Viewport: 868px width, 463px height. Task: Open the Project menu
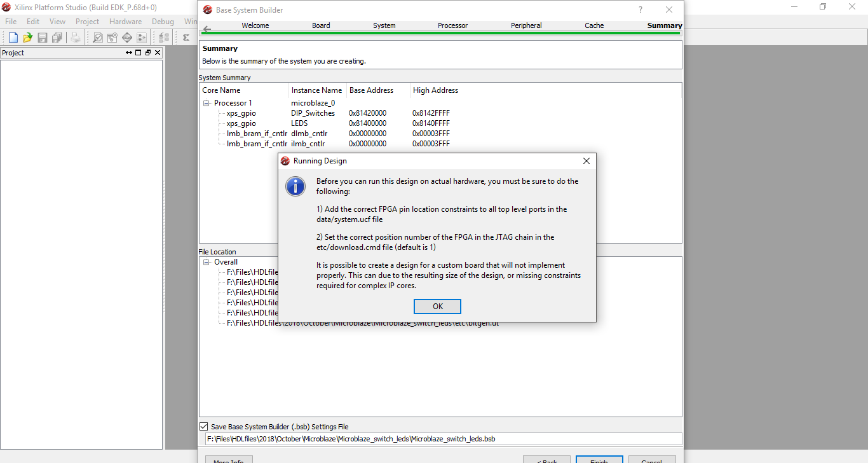point(88,21)
